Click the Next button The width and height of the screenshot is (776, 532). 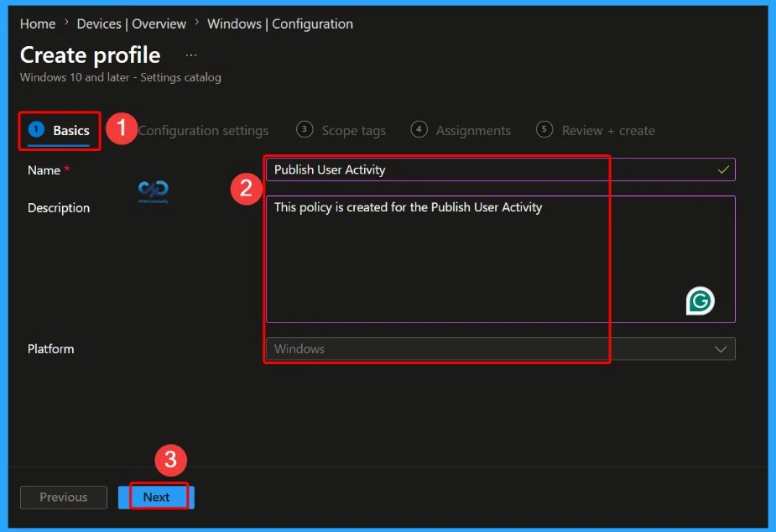point(156,498)
